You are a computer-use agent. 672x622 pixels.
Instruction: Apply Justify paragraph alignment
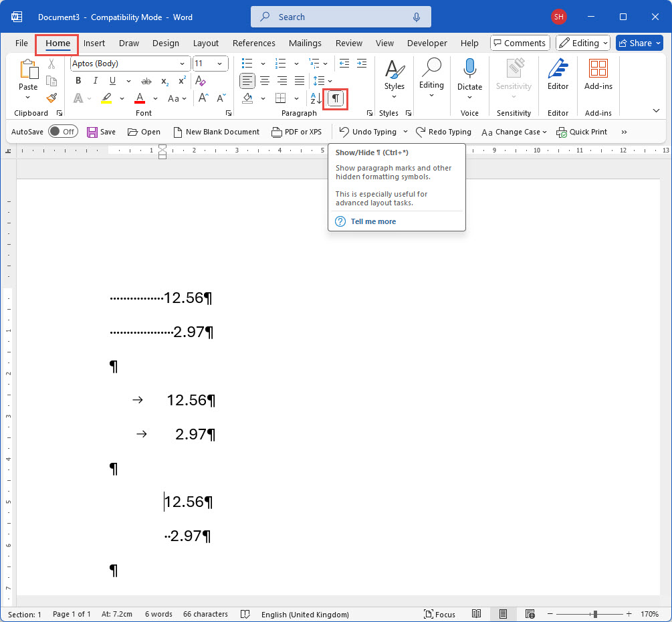tap(300, 81)
